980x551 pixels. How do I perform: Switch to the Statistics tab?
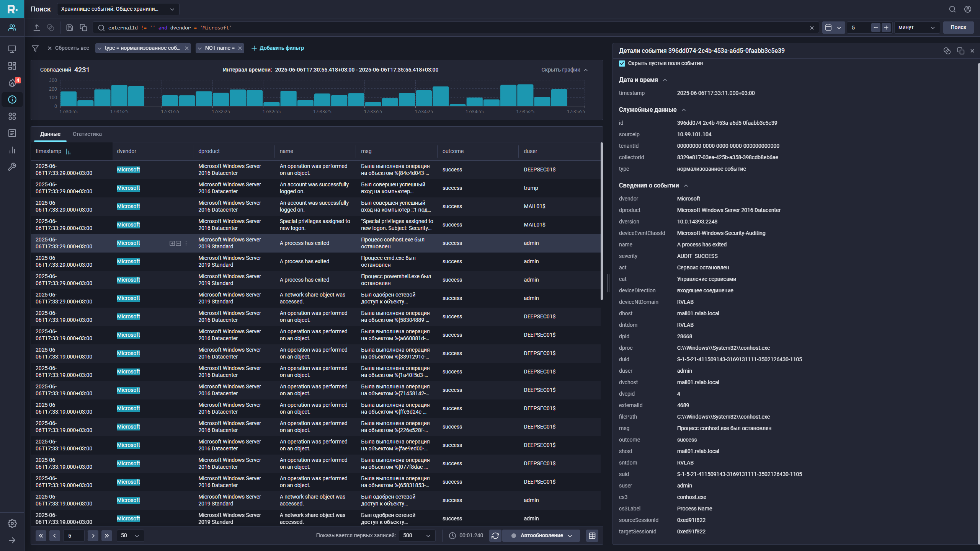pyautogui.click(x=87, y=134)
